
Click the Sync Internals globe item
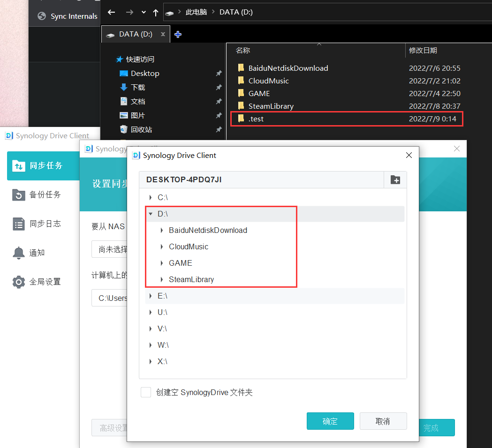68,16
